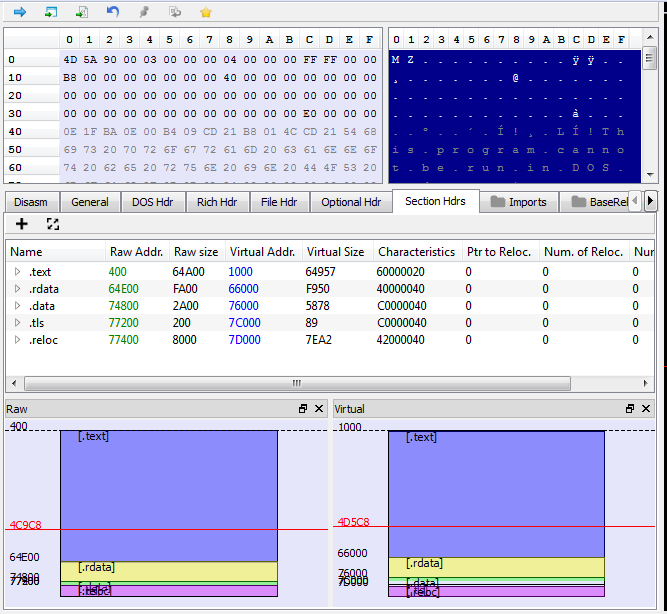
Task: Click the hex view scroll up arrow
Action: pos(650,37)
